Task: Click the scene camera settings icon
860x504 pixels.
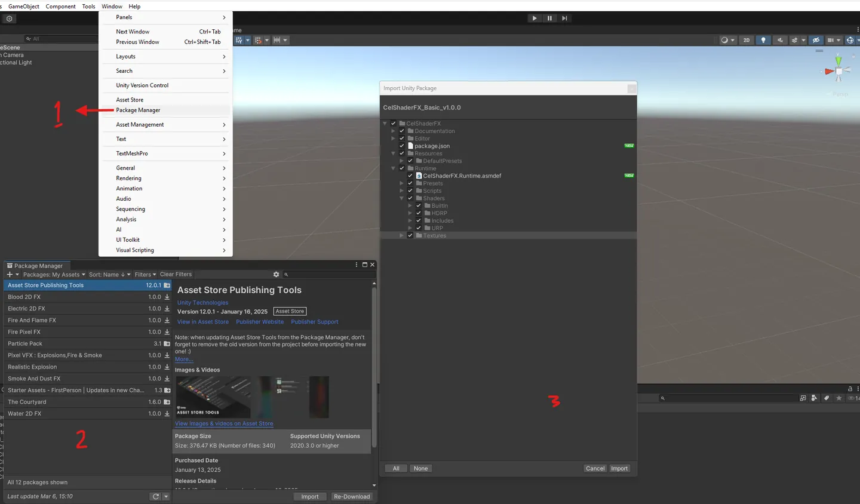Action: click(830, 40)
